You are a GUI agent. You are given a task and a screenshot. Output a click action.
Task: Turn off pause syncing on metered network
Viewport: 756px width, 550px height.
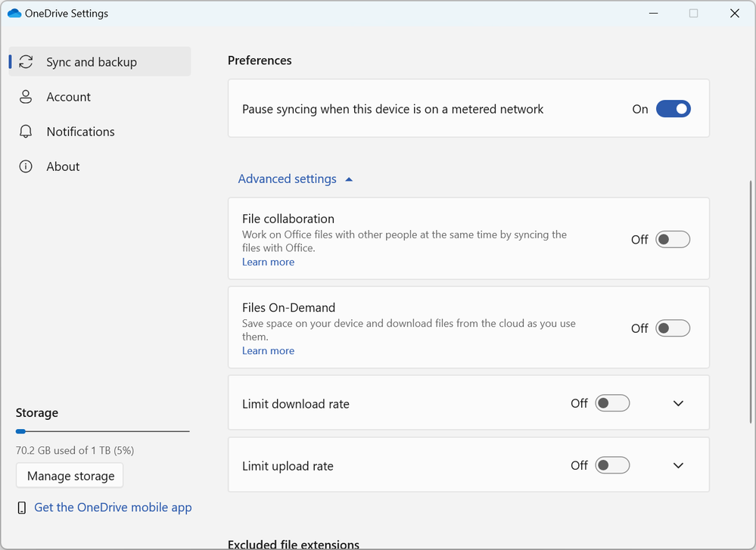pos(673,109)
